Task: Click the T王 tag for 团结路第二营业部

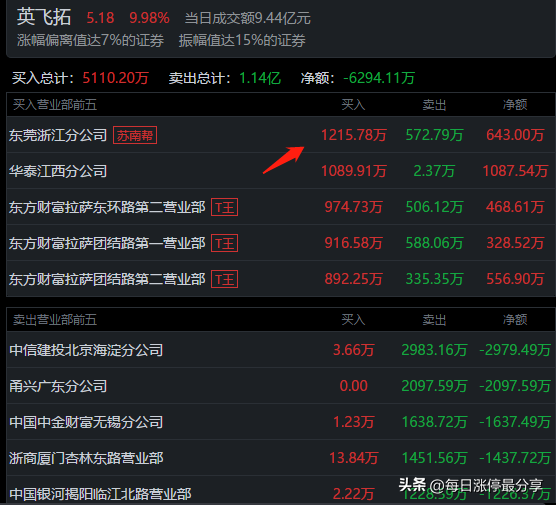Action: (x=224, y=279)
